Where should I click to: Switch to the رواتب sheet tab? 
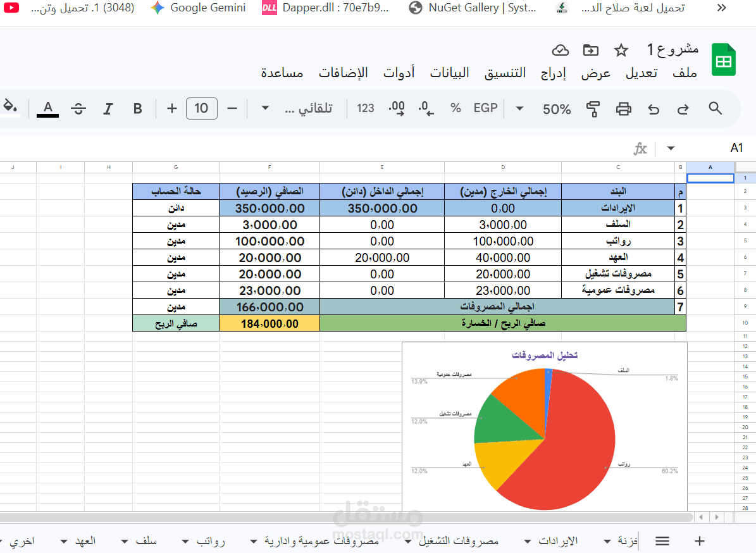pyautogui.click(x=211, y=541)
